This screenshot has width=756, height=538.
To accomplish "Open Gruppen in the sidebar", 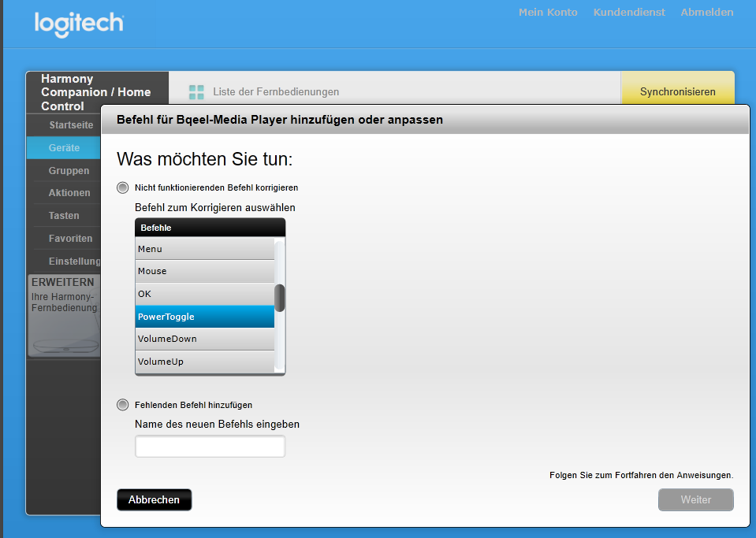I will click(x=64, y=170).
